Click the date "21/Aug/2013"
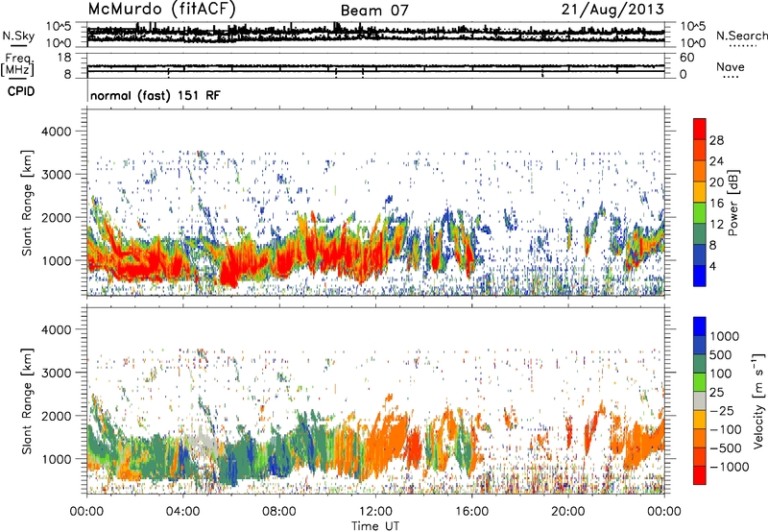This screenshot has height=532, width=768. point(612,9)
